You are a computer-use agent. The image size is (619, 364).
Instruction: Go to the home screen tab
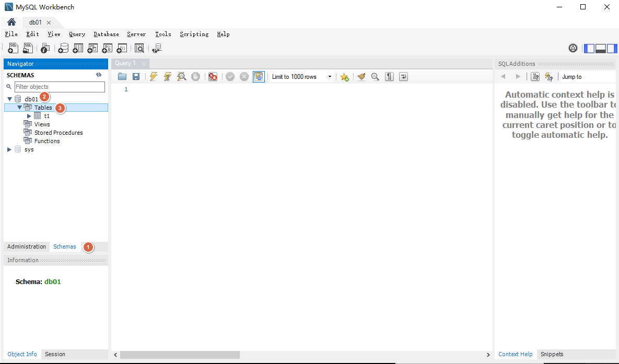coord(11,22)
